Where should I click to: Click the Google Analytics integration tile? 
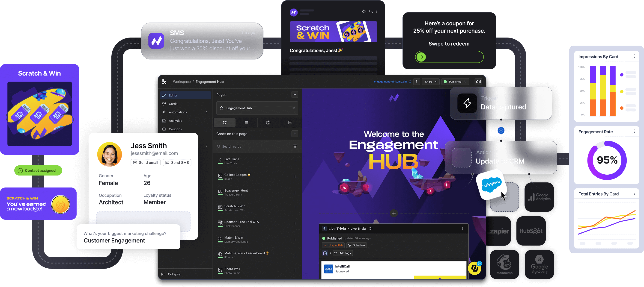(x=539, y=197)
